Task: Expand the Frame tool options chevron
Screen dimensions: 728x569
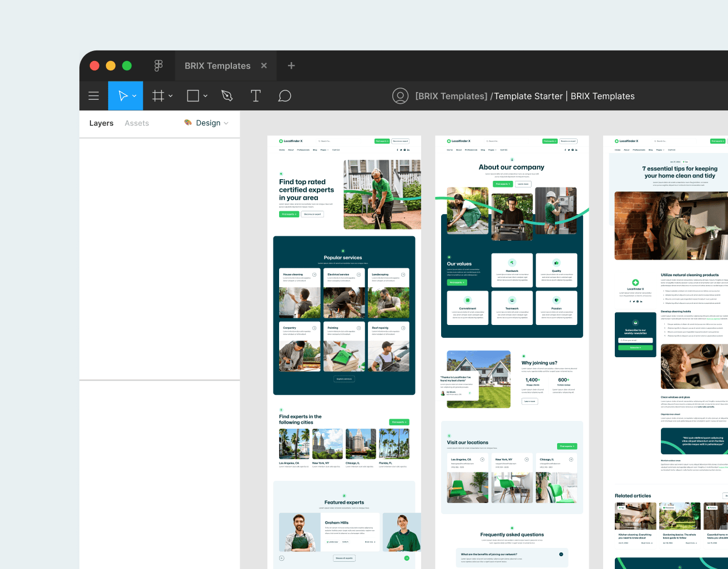Action: 170,96
